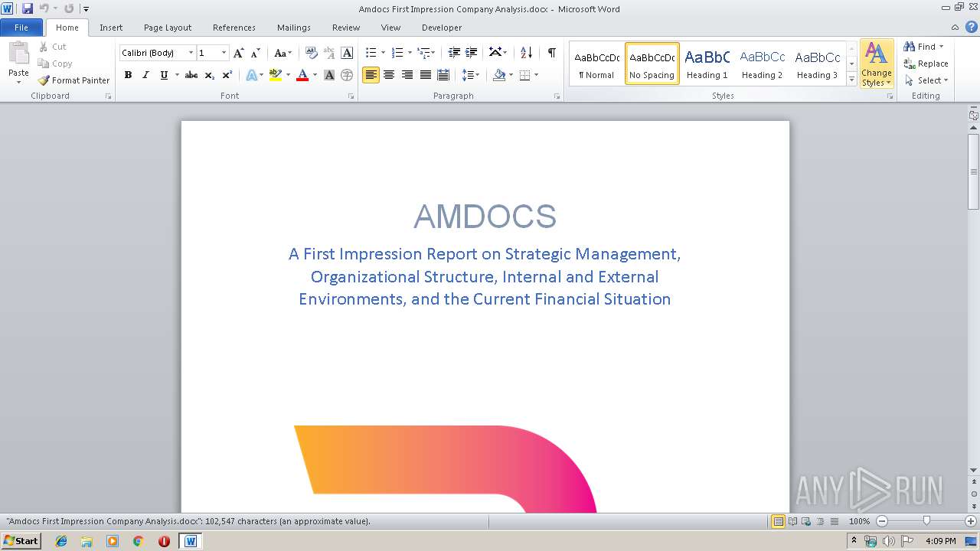Screen dimensions: 980x551
Task: Shrink the font size
Action: 256,53
